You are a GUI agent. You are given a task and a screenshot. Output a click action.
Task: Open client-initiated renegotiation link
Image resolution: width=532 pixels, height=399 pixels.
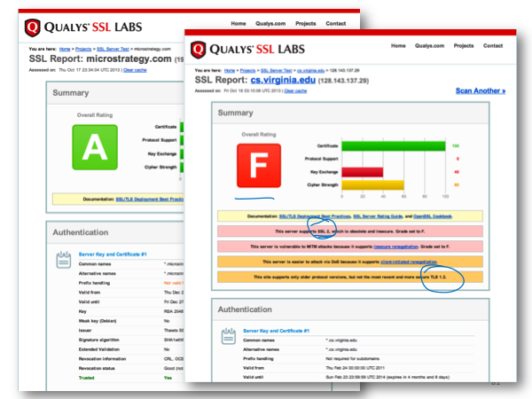(x=409, y=262)
